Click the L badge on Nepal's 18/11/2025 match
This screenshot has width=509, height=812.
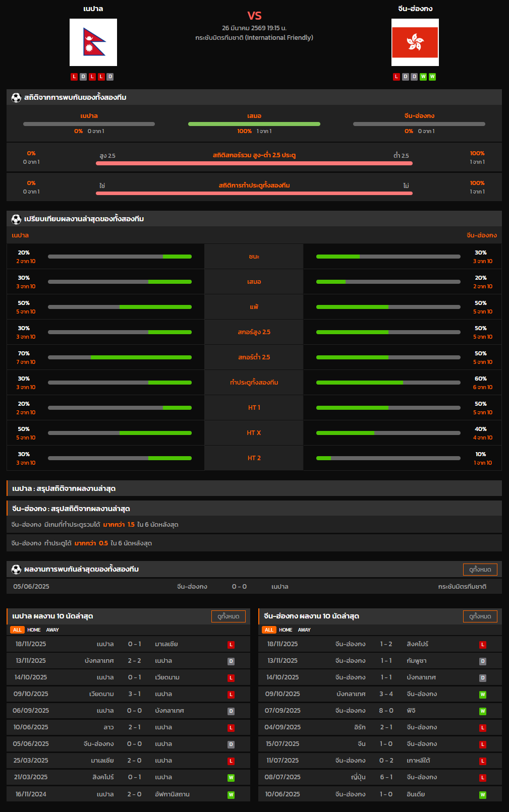[231, 645]
